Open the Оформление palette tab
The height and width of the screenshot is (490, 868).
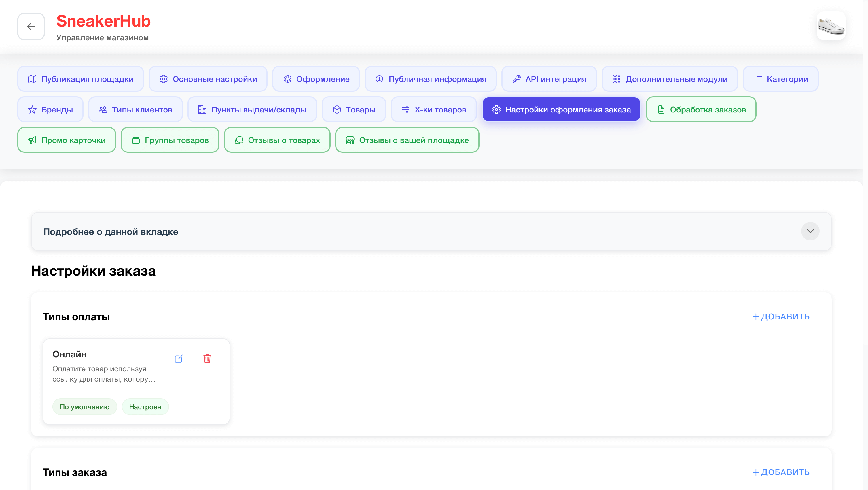(316, 79)
